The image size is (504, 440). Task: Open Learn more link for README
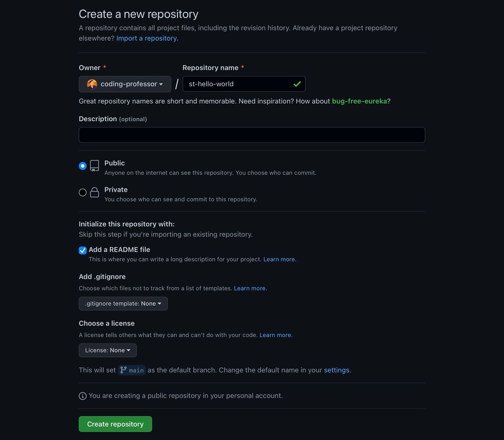point(280,259)
